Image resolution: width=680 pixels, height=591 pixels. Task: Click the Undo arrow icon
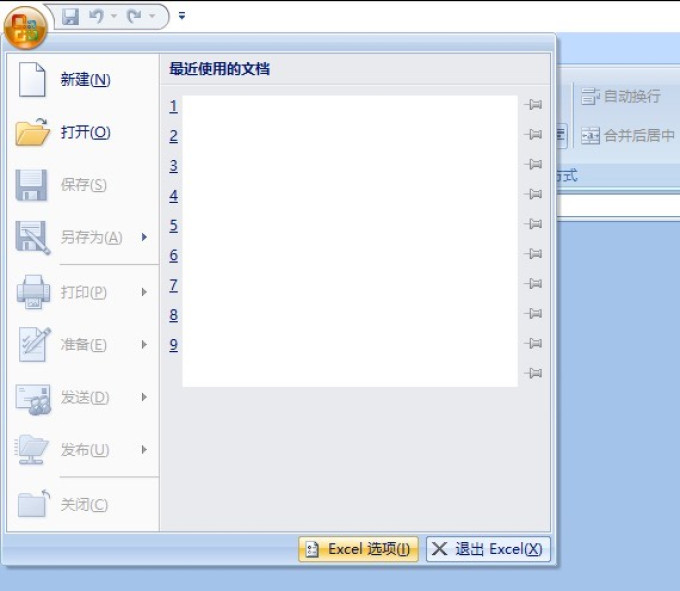96,16
